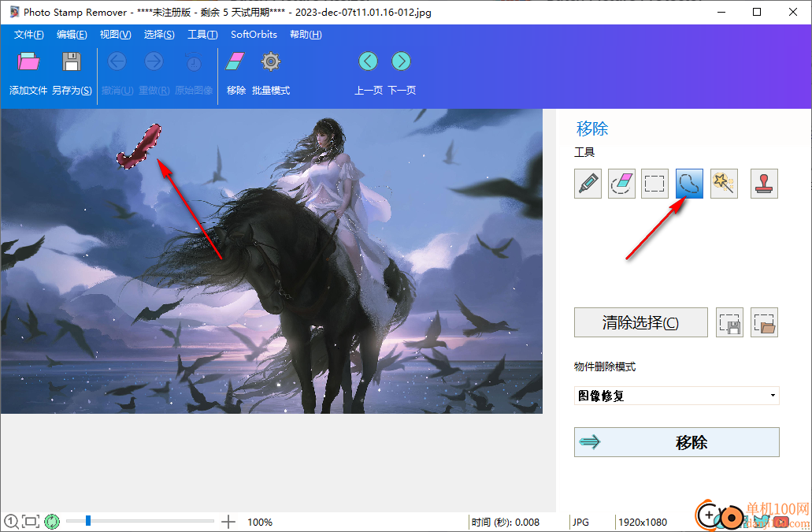Click the red selected area on image
812x532 pixels.
tap(140, 146)
